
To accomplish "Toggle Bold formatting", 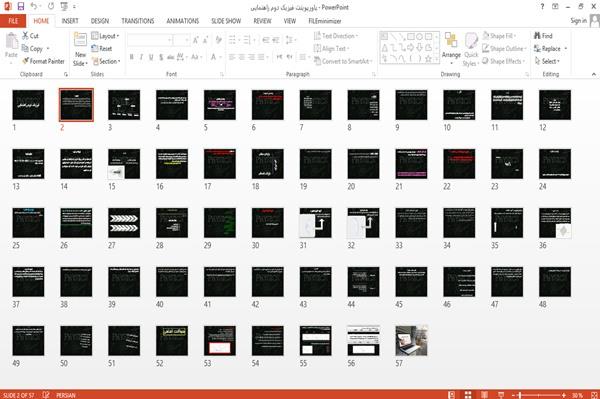I will tap(132, 57).
